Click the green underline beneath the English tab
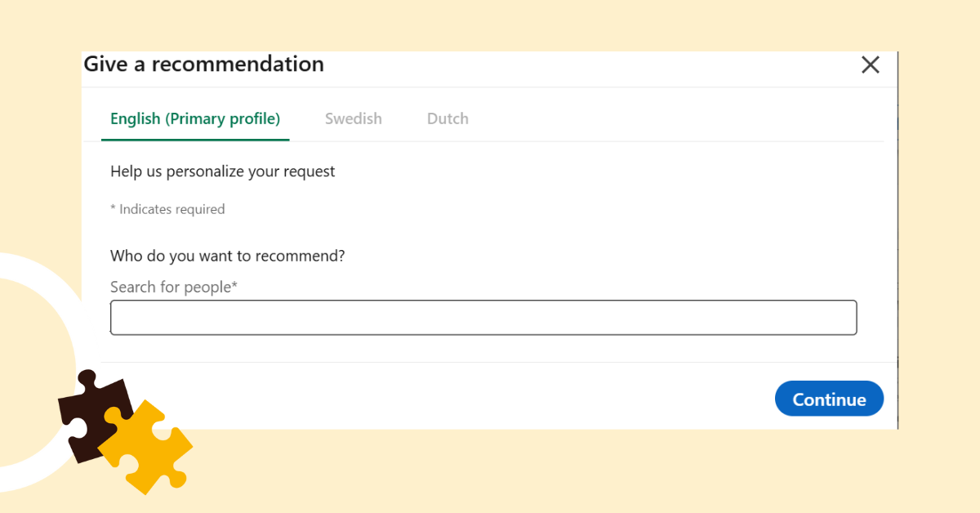The image size is (980, 513). (195, 140)
